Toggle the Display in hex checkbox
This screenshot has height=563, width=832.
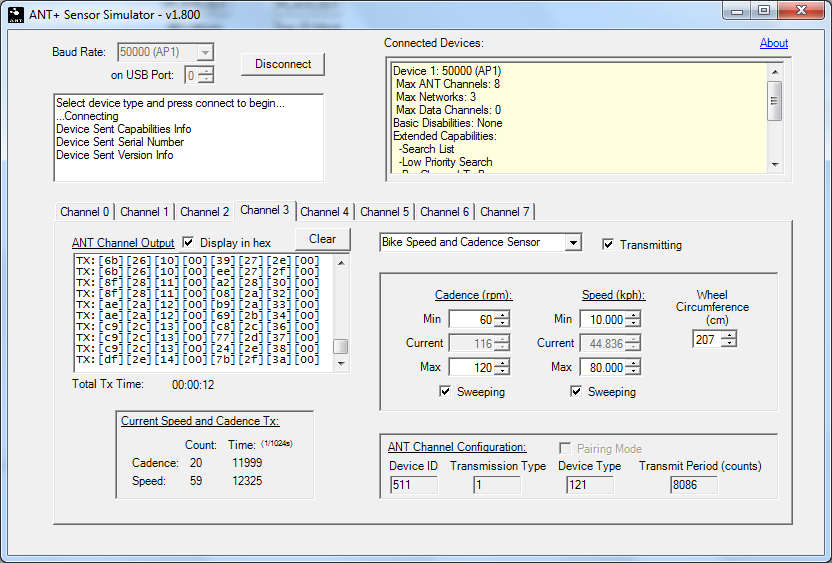coord(188,242)
